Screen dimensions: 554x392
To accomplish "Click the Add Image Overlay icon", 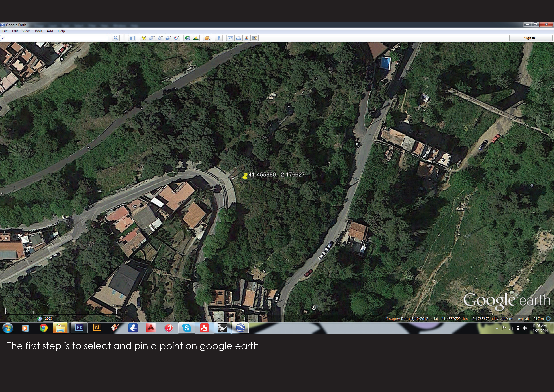I will 168,38.
